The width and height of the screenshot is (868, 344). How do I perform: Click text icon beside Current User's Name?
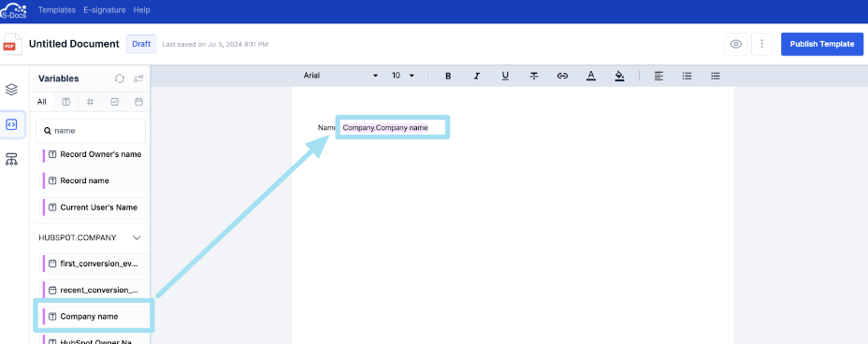point(52,208)
